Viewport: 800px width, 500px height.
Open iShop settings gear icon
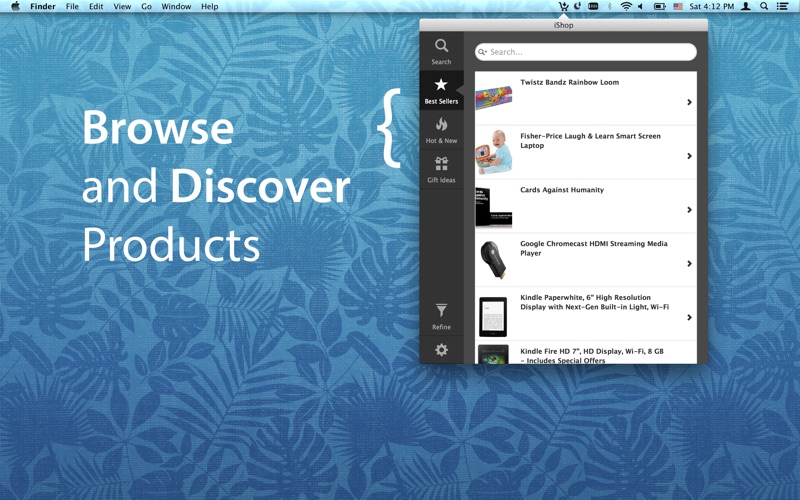coord(441,350)
